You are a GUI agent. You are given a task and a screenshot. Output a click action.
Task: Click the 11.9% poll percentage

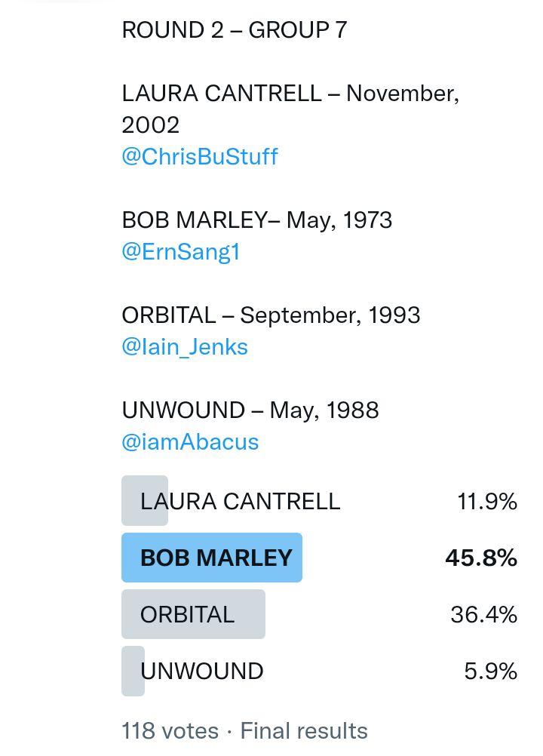[487, 501]
